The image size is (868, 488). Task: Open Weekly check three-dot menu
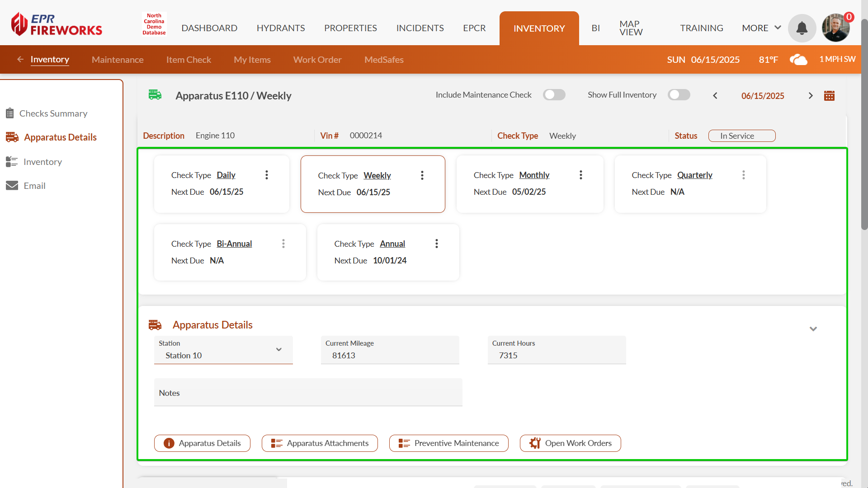(422, 175)
